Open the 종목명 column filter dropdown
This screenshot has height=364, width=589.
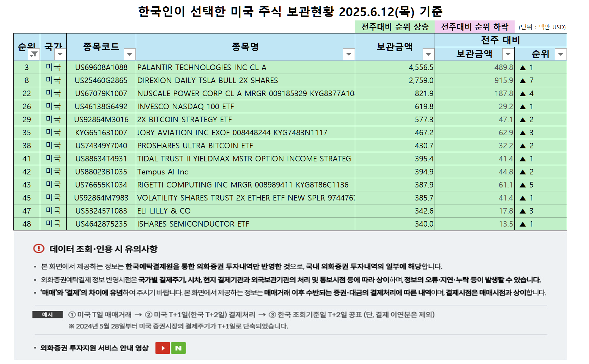pyautogui.click(x=348, y=55)
